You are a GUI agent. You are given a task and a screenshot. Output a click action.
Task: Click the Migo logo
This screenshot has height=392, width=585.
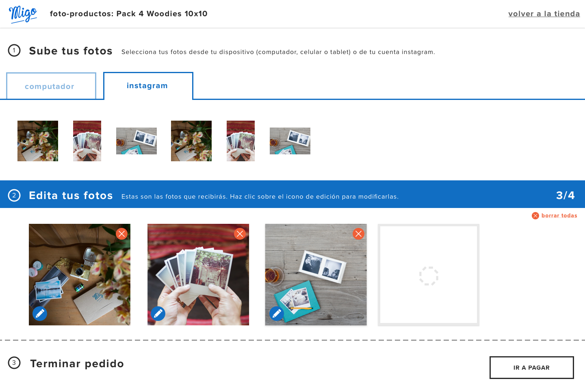pos(23,14)
